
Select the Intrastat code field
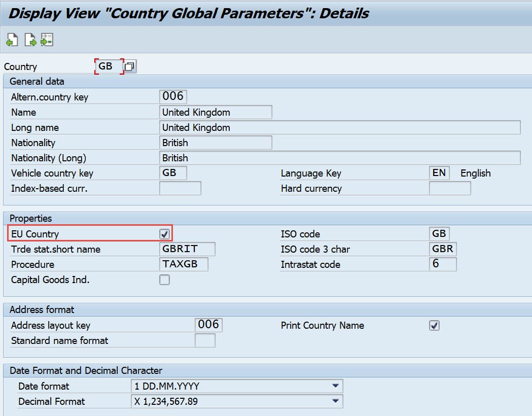pyautogui.click(x=443, y=264)
